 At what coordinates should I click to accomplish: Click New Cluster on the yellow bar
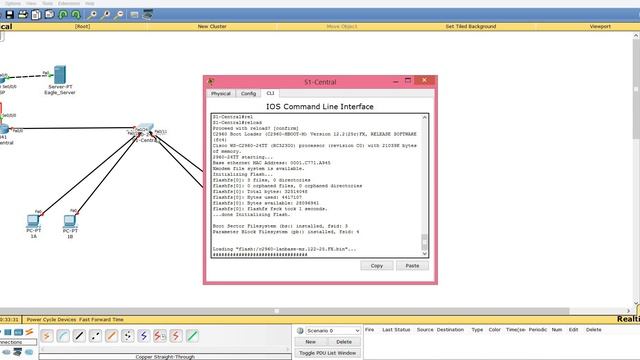coord(212,27)
